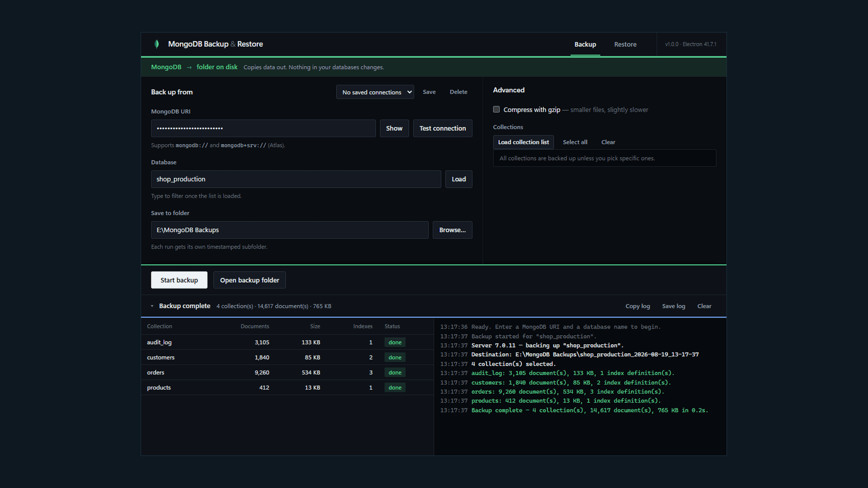Click Save next to saved connections
868x488 pixels.
429,92
